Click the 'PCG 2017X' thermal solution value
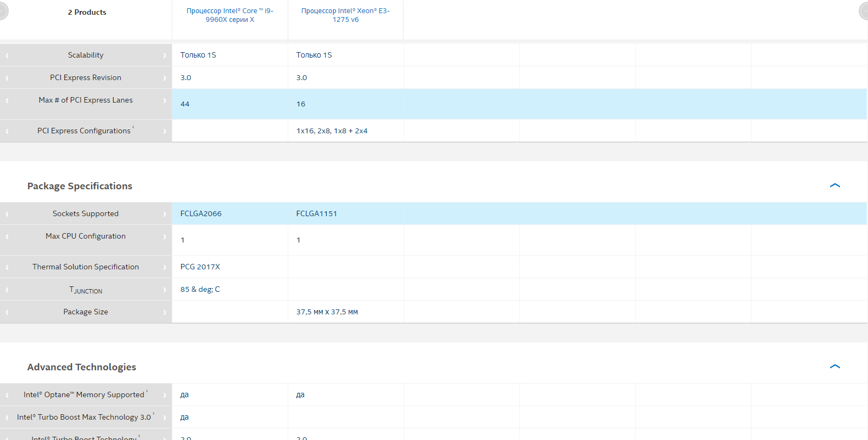 200,267
